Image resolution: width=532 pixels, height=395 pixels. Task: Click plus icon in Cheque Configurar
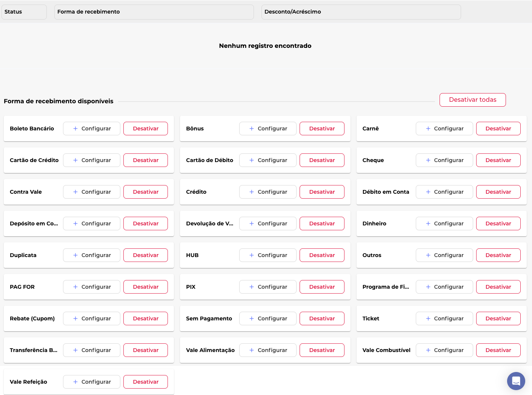(x=428, y=160)
